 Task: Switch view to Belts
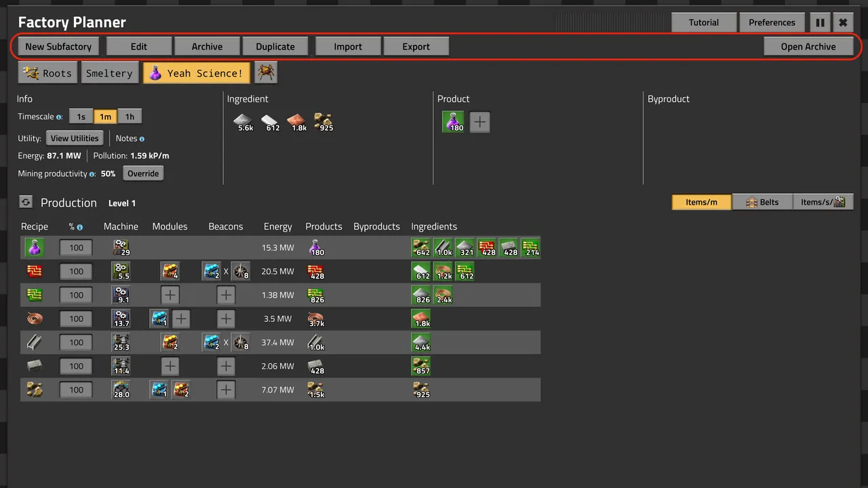tap(762, 202)
